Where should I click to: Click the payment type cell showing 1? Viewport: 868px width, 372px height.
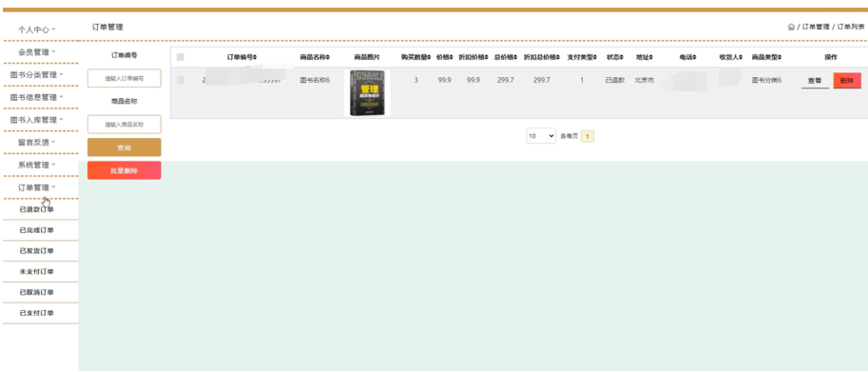(582, 80)
